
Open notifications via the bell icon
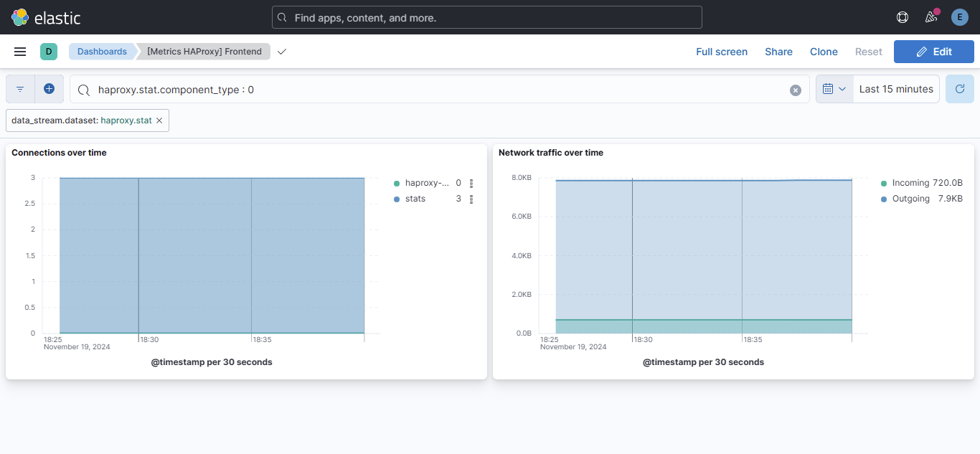coord(930,16)
